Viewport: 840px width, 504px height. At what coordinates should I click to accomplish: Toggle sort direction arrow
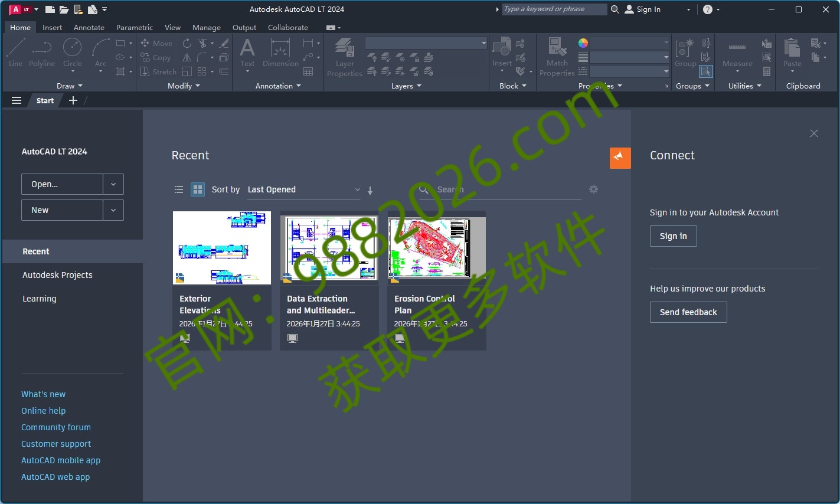click(370, 190)
